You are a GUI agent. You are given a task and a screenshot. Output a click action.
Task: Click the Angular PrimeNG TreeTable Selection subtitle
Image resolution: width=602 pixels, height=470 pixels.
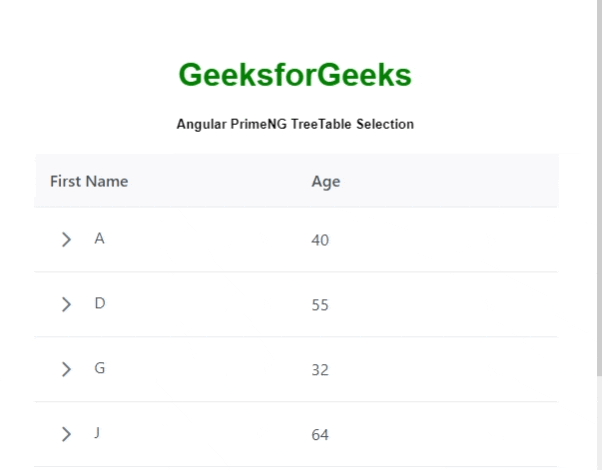pyautogui.click(x=295, y=124)
